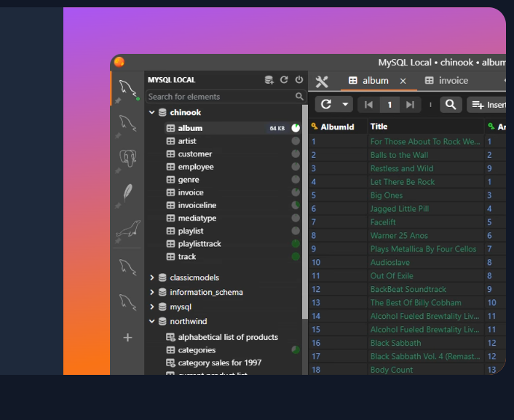Image resolution: width=514 pixels, height=420 pixels.
Task: Collapse the chinook database
Action: pos(151,112)
